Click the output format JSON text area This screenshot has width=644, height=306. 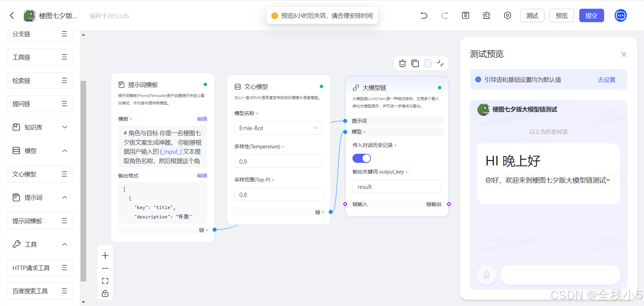click(162, 203)
